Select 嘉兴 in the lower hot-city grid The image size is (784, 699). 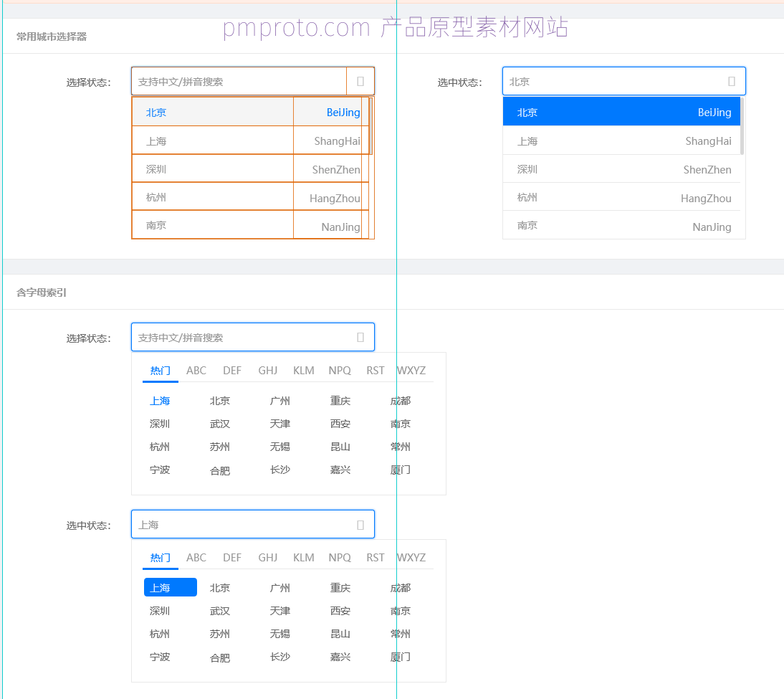(340, 657)
